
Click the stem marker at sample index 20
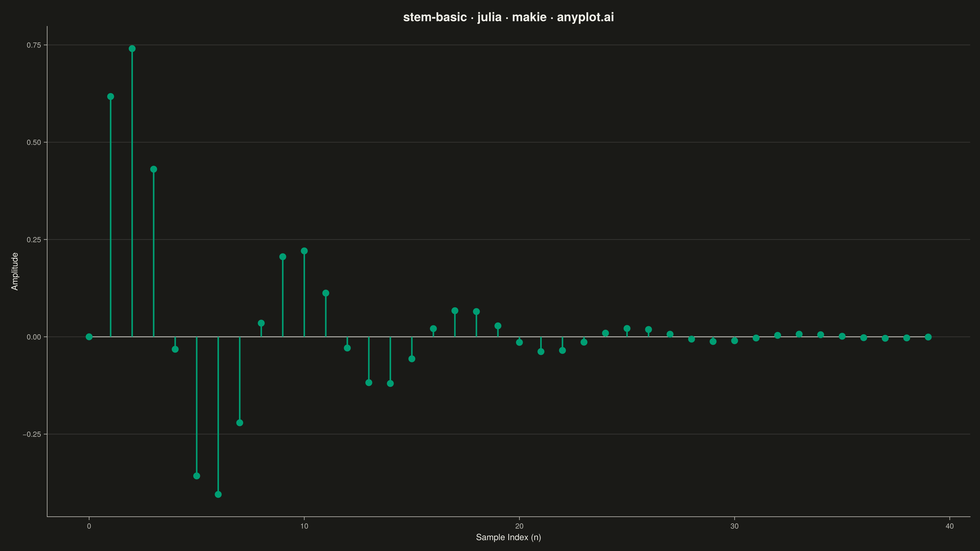[519, 342]
